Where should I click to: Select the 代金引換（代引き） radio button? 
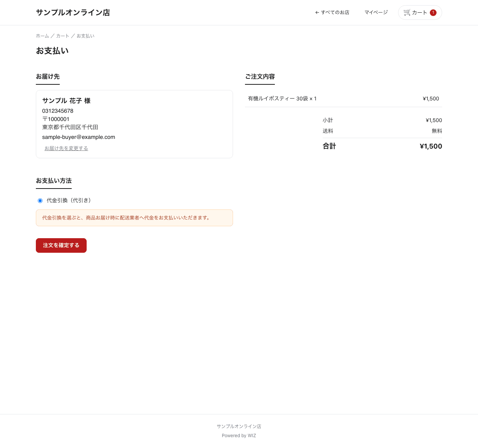click(x=40, y=200)
